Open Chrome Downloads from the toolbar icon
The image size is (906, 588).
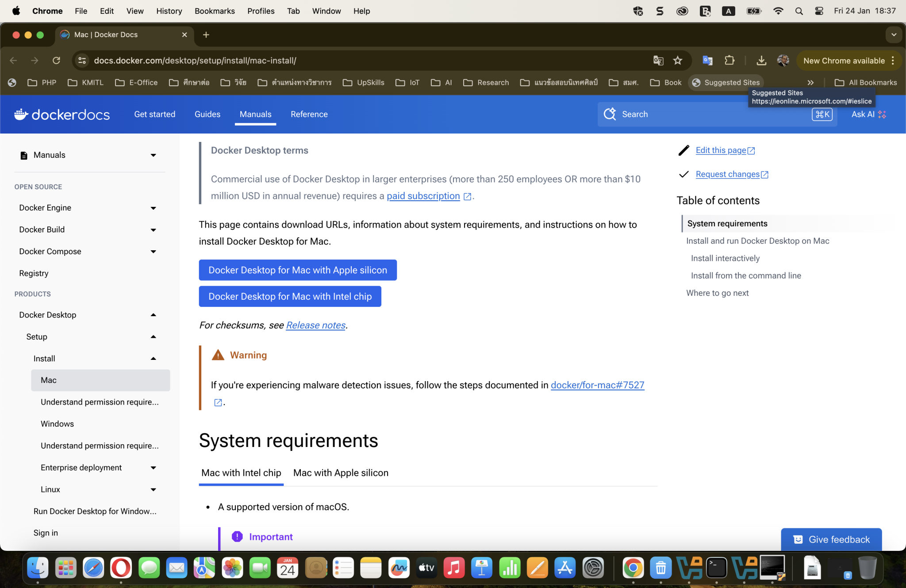point(761,61)
